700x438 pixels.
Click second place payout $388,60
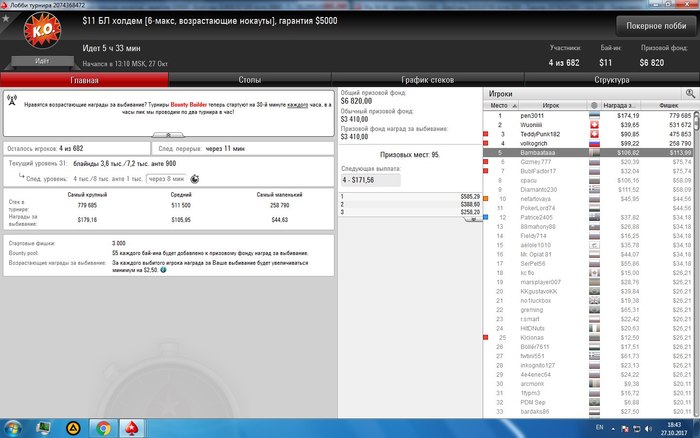point(470,204)
